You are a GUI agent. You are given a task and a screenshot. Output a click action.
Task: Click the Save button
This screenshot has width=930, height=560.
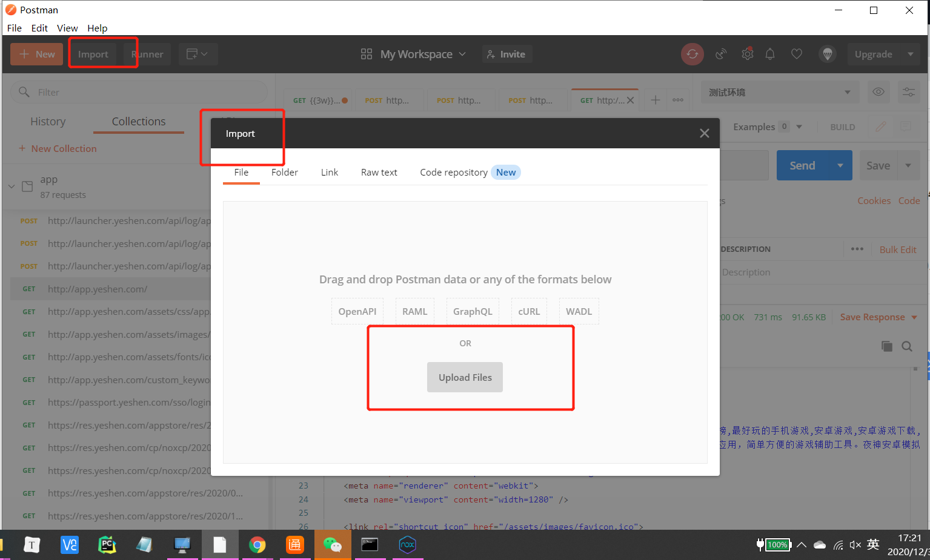coord(878,165)
